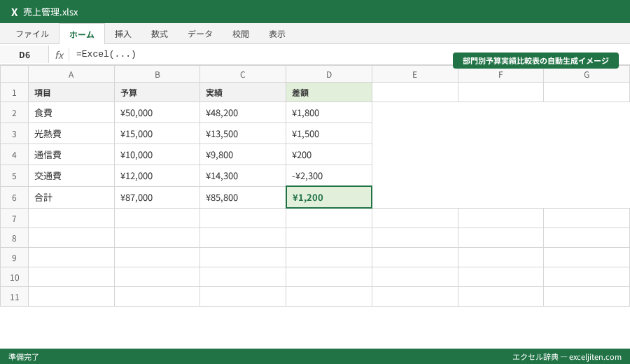The image size is (630, 364).
Task: Select column F header
Action: pos(500,74)
